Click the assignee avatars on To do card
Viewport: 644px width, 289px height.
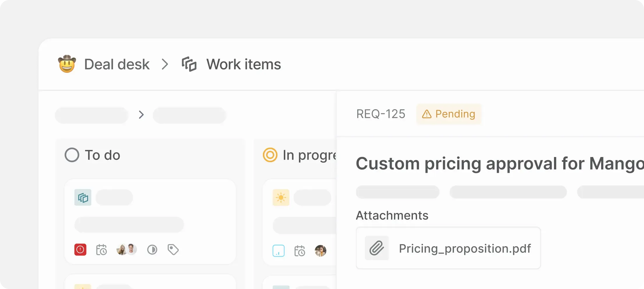point(127,250)
